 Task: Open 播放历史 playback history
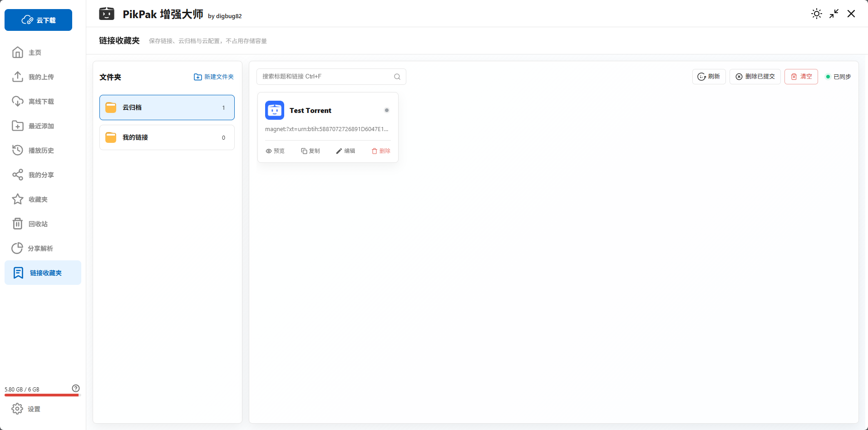[43, 151]
